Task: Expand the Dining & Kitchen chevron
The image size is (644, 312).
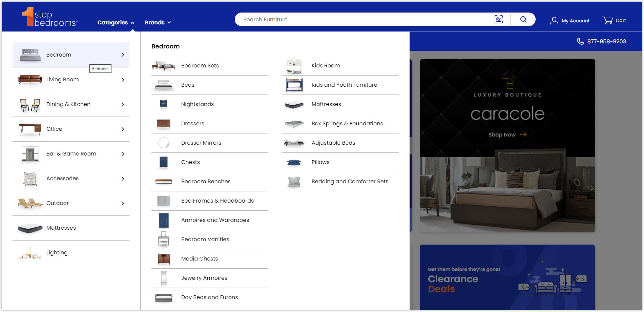Action: [123, 104]
